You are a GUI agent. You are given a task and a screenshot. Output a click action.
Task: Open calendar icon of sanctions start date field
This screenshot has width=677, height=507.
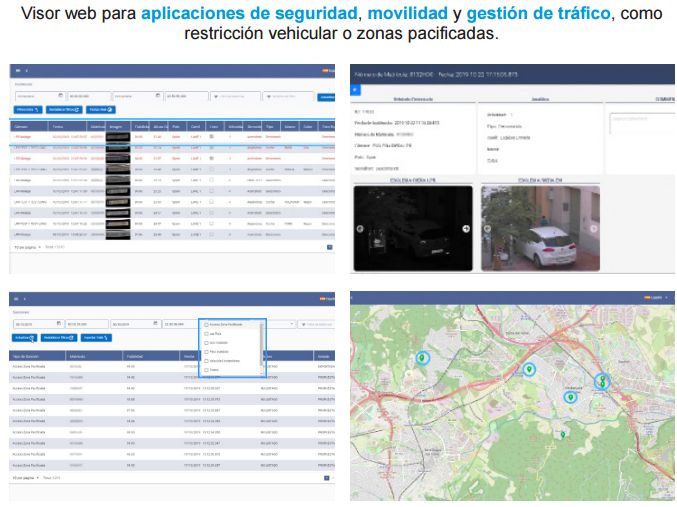59,323
